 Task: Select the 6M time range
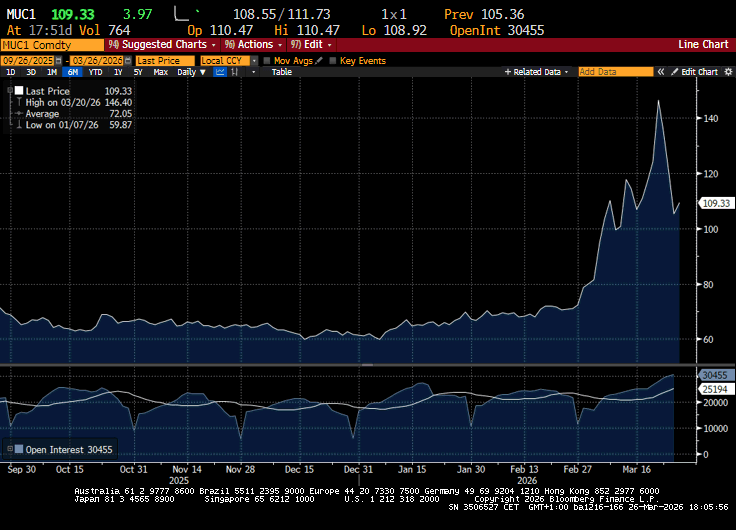click(x=72, y=72)
